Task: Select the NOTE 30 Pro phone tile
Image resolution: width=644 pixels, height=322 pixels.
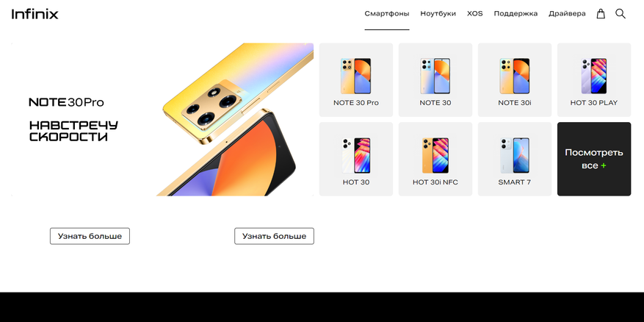Action: (356, 80)
